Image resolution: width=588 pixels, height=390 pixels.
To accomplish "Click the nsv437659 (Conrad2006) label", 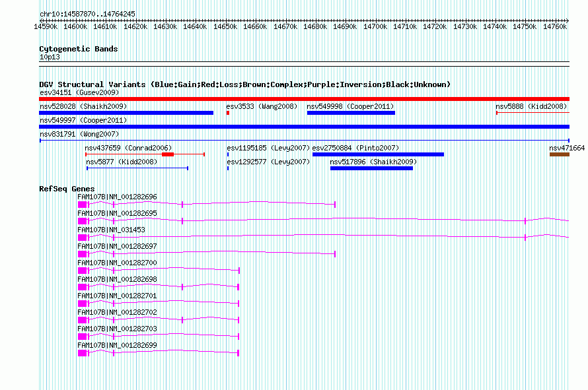I will [x=128, y=148].
